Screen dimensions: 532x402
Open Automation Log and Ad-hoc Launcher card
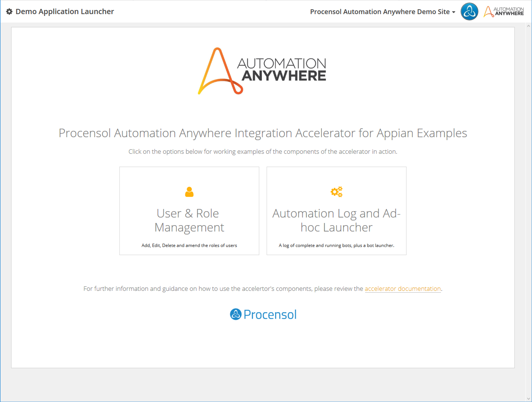click(337, 211)
